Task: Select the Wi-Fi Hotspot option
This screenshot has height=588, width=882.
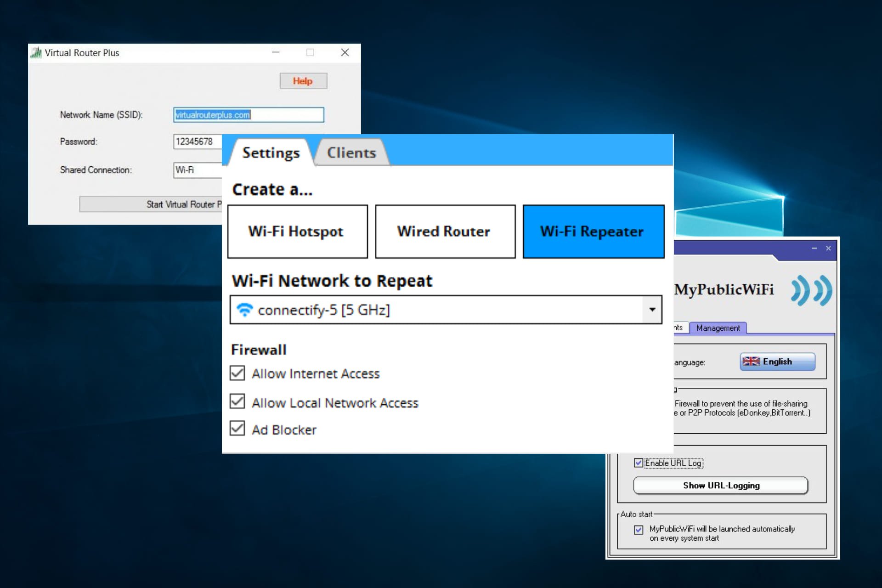Action: tap(298, 232)
